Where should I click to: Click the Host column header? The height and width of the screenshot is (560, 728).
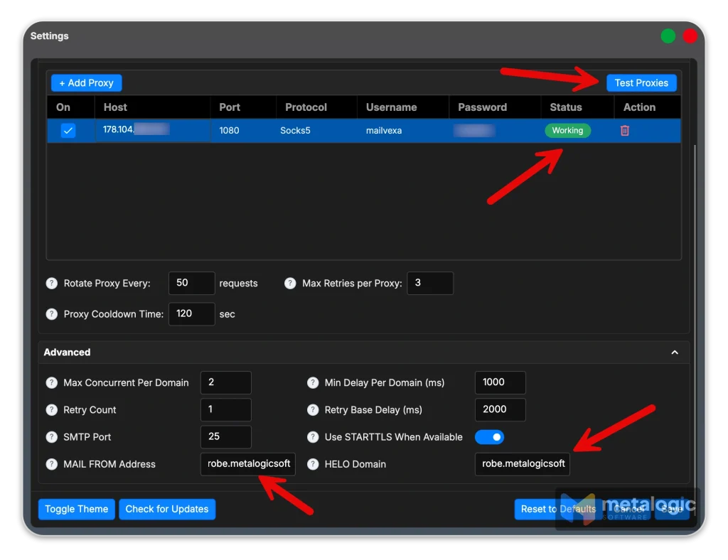[153, 107]
